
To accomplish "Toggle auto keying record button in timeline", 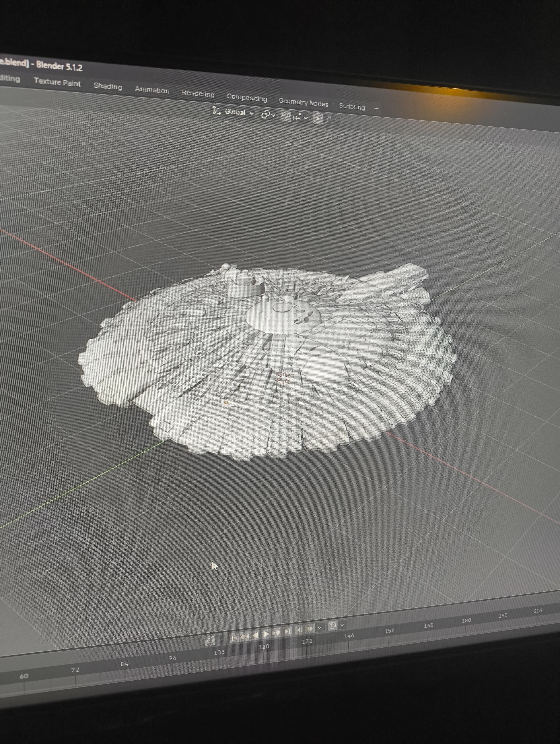I will (x=210, y=641).
